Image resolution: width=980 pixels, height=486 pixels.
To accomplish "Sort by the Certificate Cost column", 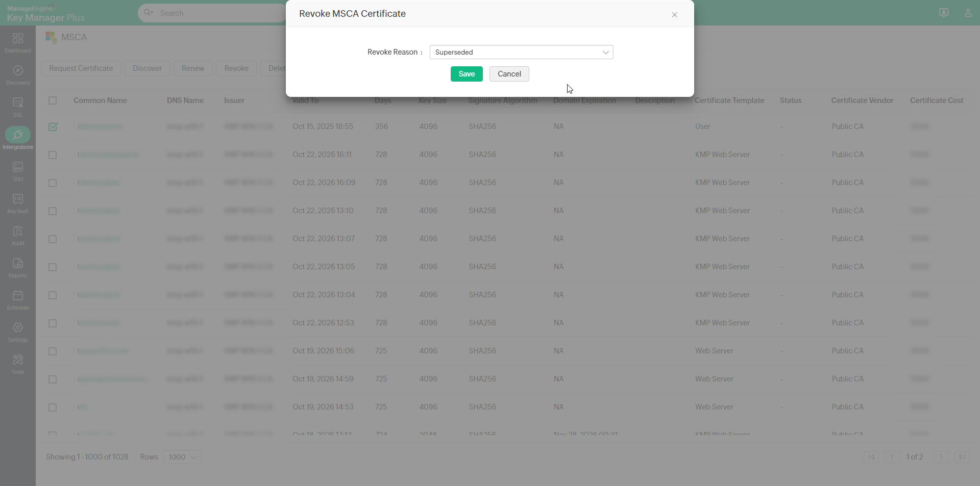I will 937,100.
